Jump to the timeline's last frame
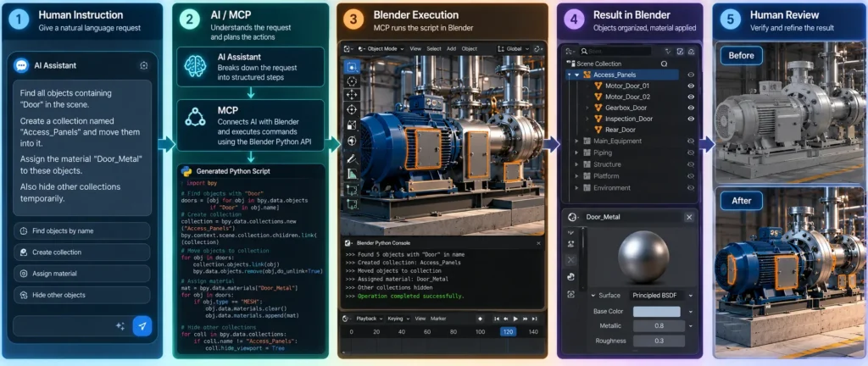The width and height of the screenshot is (868, 366). coord(534,319)
